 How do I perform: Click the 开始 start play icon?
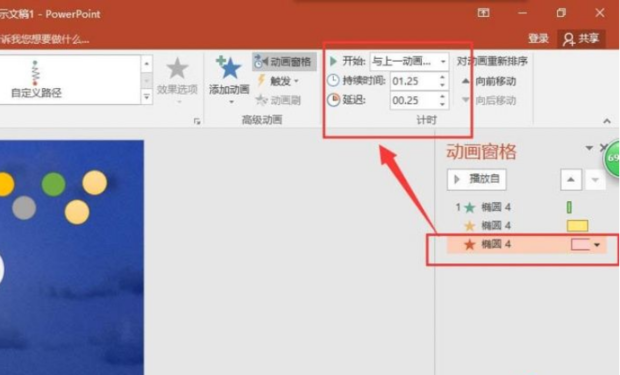(x=333, y=61)
